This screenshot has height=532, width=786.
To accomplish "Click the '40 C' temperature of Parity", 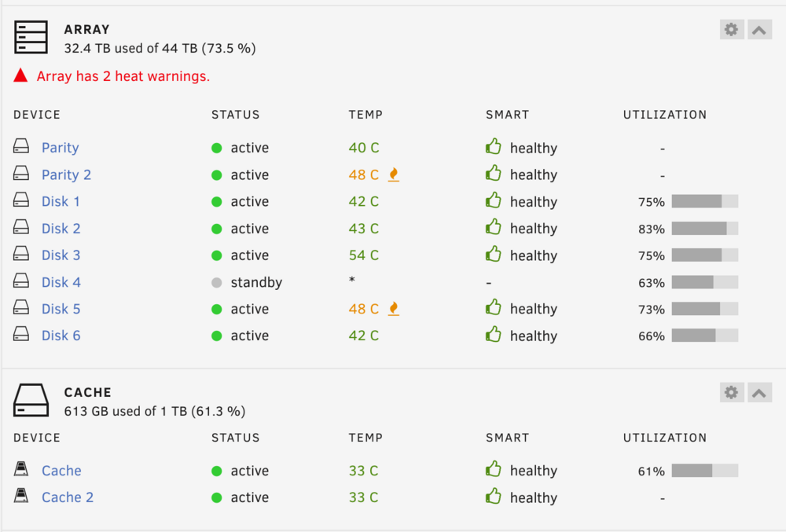I will click(364, 148).
